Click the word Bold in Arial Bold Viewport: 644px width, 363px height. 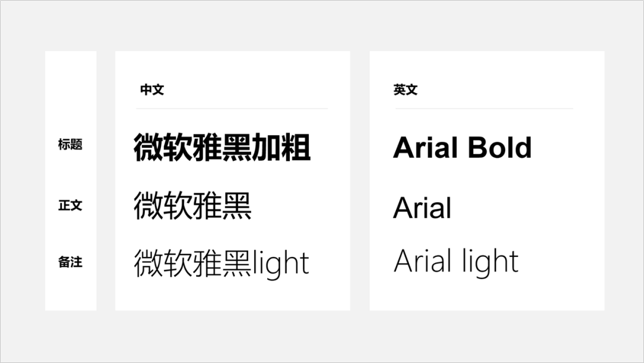click(x=500, y=147)
